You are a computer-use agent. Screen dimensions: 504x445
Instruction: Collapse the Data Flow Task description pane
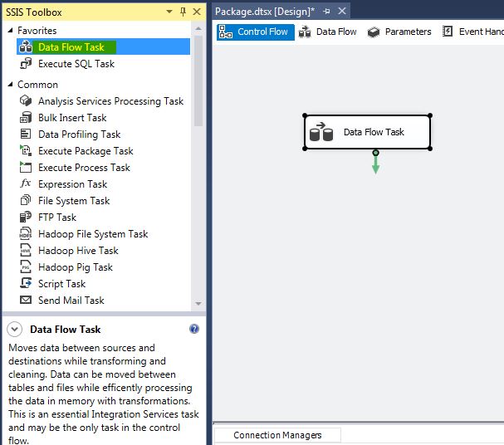point(15,330)
